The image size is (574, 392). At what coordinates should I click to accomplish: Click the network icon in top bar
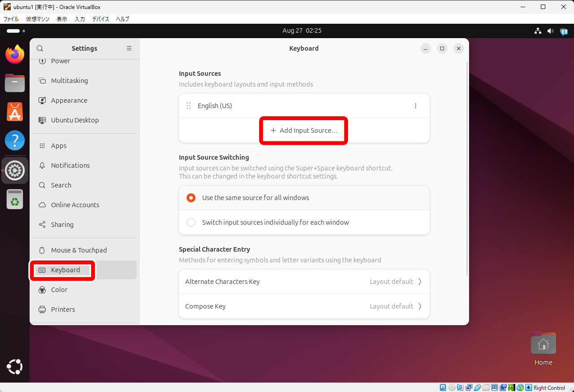click(x=538, y=31)
